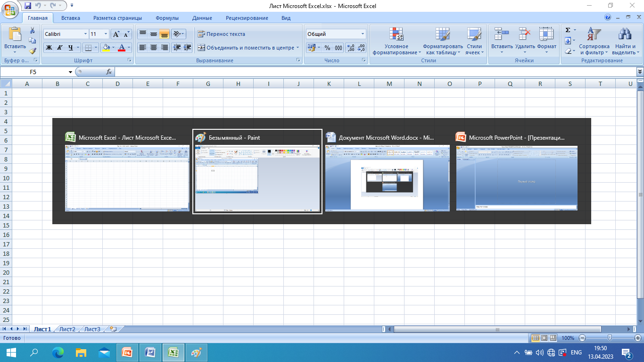Click the Cut scissors icon
This screenshot has height=362, width=644.
(33, 31)
